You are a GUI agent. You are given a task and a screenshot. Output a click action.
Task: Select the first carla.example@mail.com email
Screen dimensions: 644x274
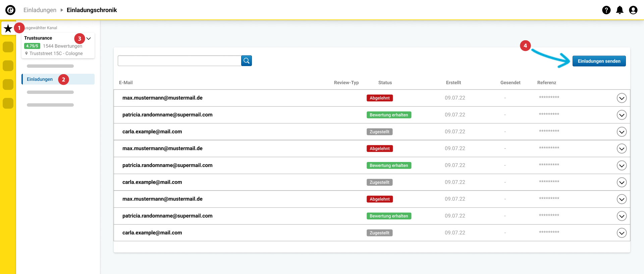point(152,131)
